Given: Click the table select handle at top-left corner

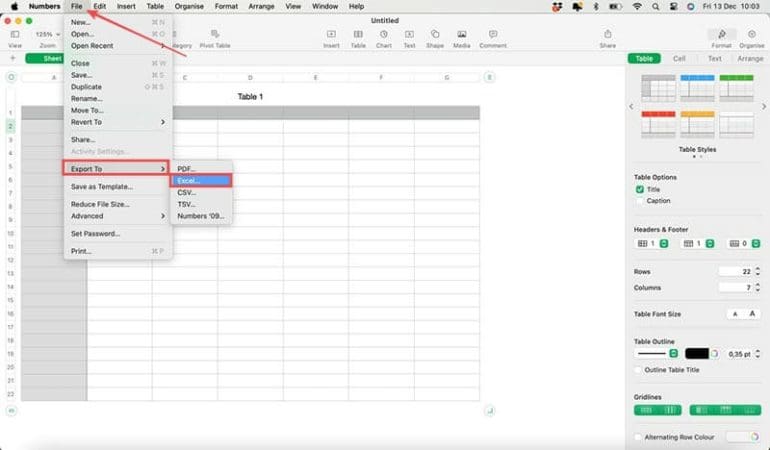Looking at the screenshot, I should pyautogui.click(x=11, y=77).
